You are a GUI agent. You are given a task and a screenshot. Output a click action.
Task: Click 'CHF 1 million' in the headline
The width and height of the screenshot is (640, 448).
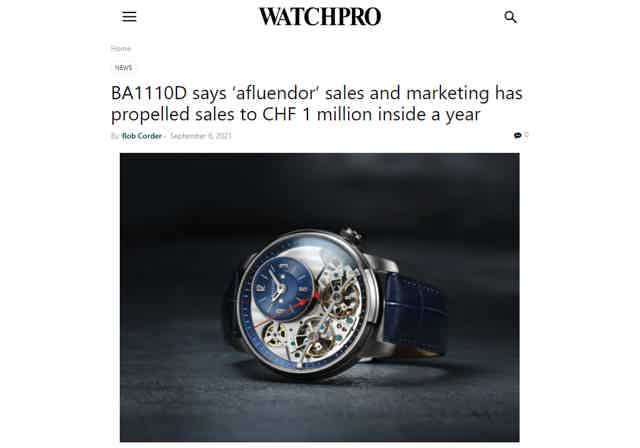[x=318, y=114]
